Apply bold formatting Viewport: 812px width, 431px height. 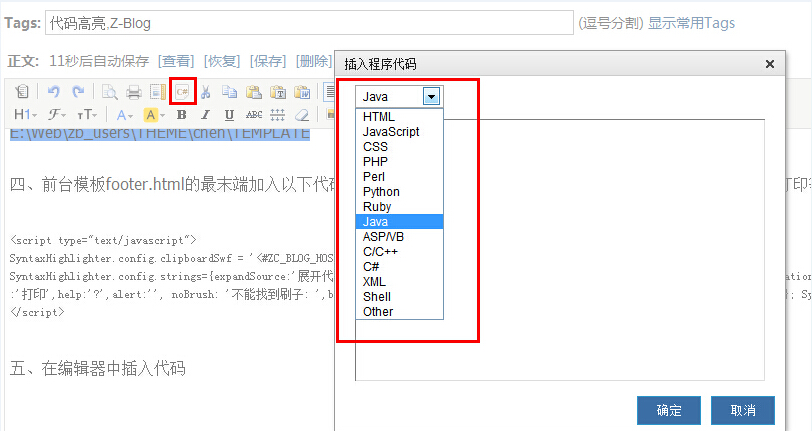click(181, 114)
